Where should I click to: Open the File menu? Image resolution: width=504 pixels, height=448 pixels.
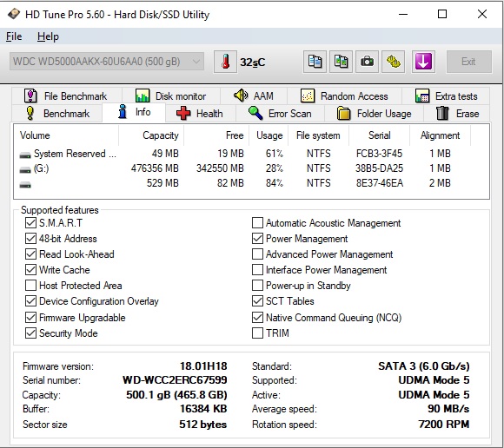(14, 36)
